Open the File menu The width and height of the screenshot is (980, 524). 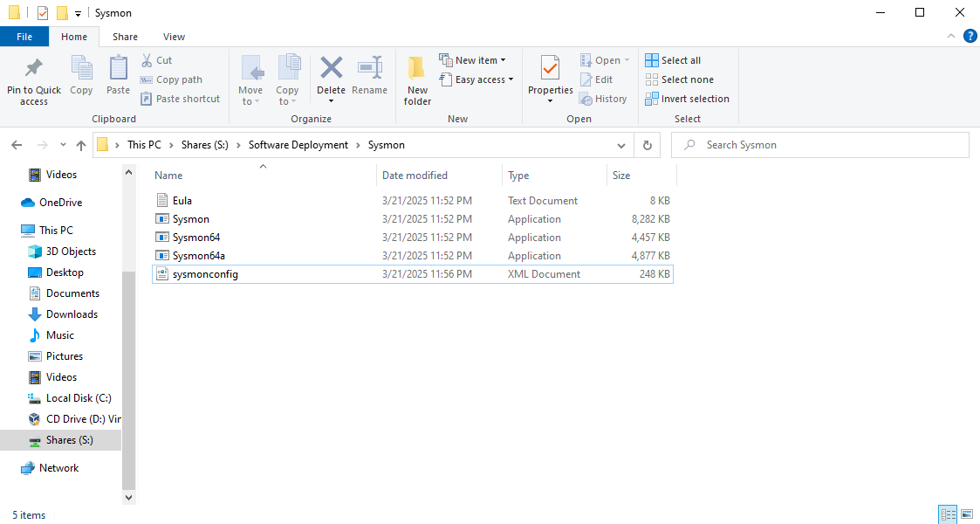24,37
